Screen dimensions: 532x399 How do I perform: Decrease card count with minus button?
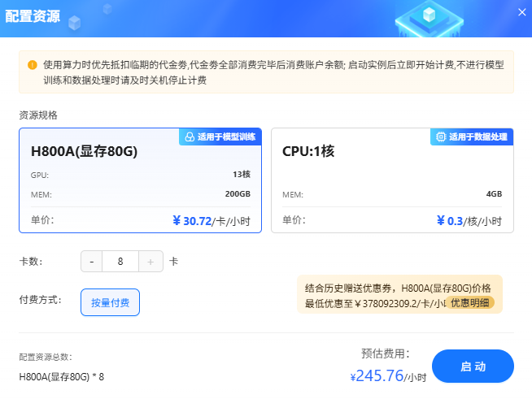(92, 262)
